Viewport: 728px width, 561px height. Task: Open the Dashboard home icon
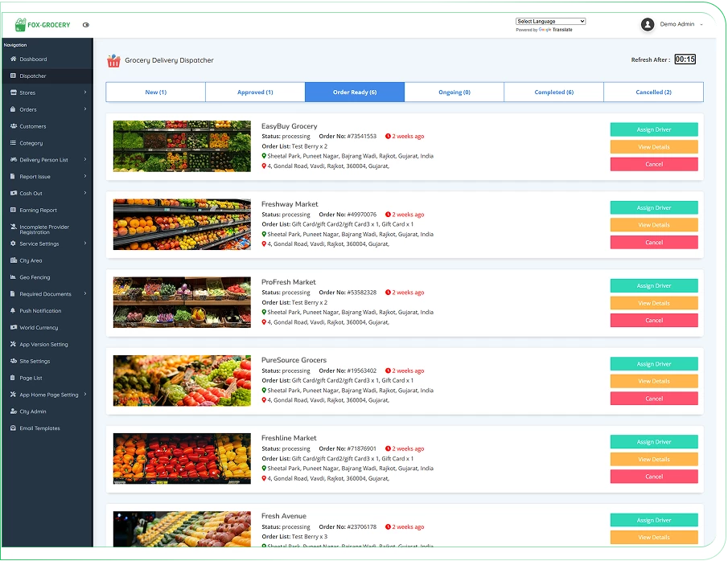pyautogui.click(x=13, y=59)
